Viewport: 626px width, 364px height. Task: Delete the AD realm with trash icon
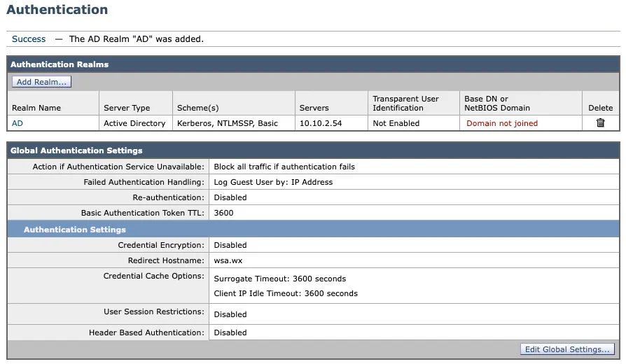(x=600, y=123)
